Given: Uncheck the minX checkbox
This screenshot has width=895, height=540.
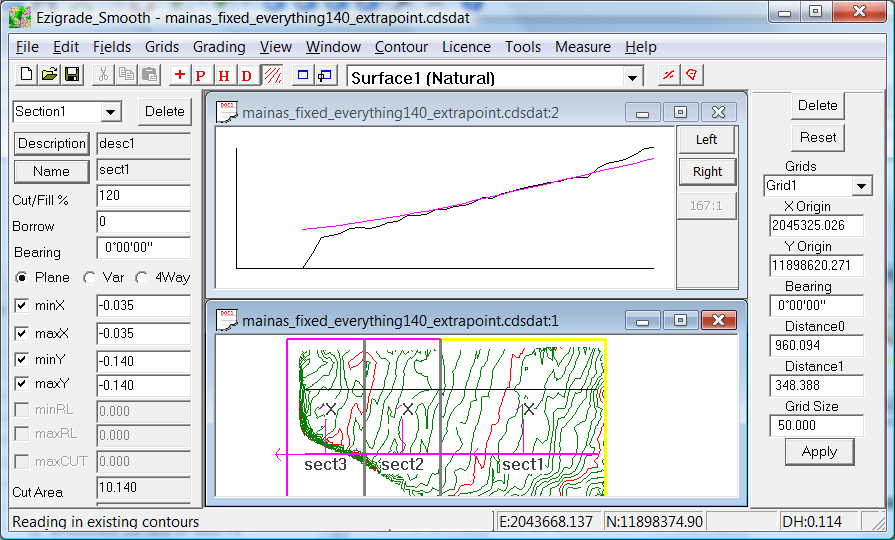Looking at the screenshot, I should point(22,306).
